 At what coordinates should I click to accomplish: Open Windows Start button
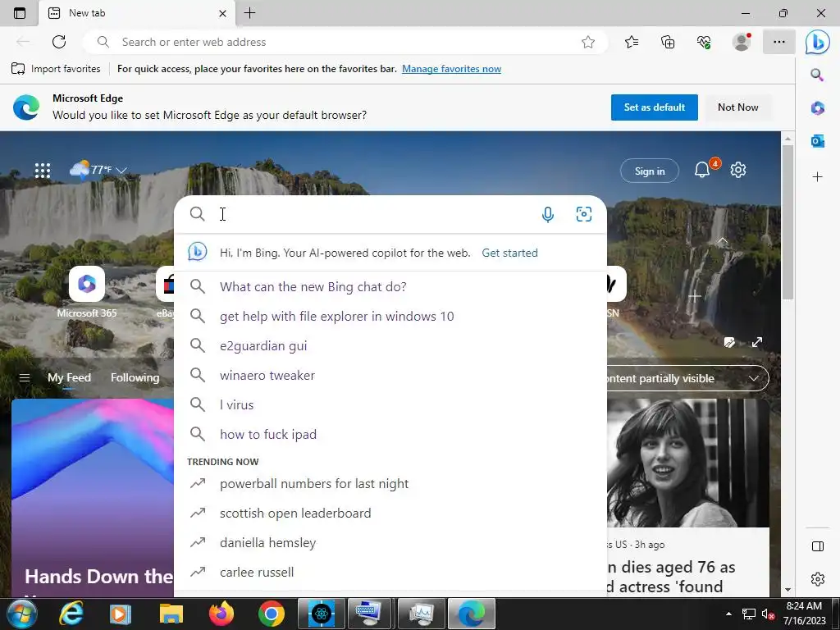coord(21,614)
